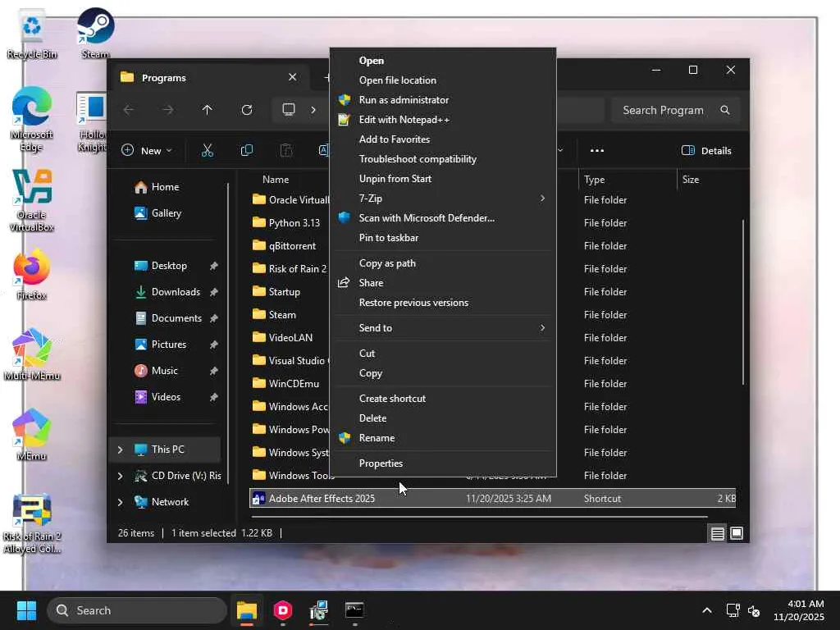Switch to details list view icon
The width and height of the screenshot is (840, 630).
click(717, 533)
